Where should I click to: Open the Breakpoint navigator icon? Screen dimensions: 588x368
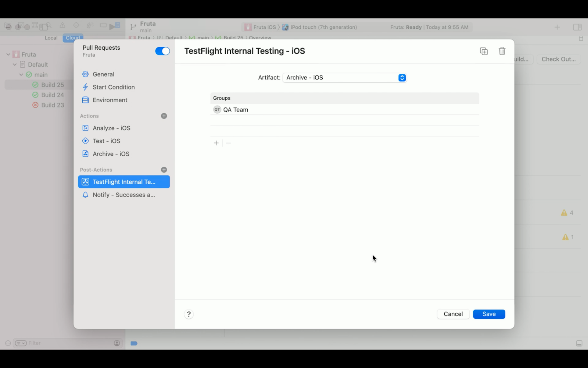click(103, 25)
